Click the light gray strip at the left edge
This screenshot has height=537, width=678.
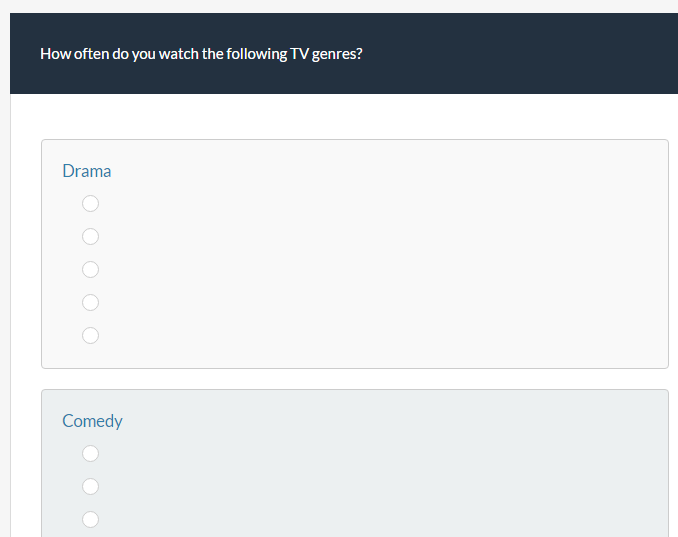(x=5, y=300)
